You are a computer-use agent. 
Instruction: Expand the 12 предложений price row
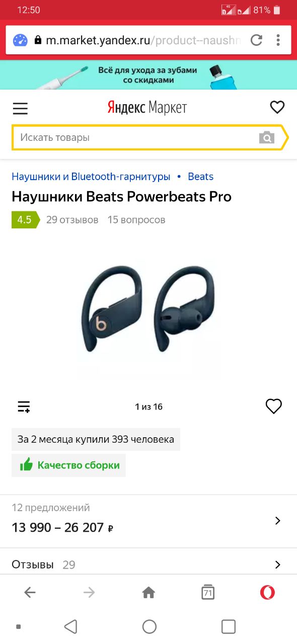coord(148,521)
